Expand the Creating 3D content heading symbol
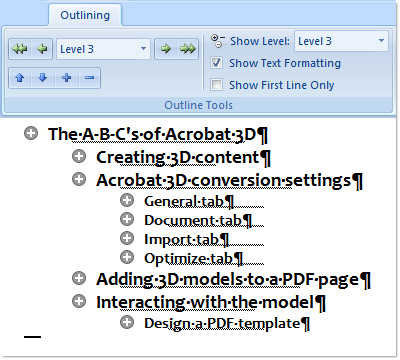Image resolution: width=400 pixels, height=360 pixels. (x=79, y=156)
